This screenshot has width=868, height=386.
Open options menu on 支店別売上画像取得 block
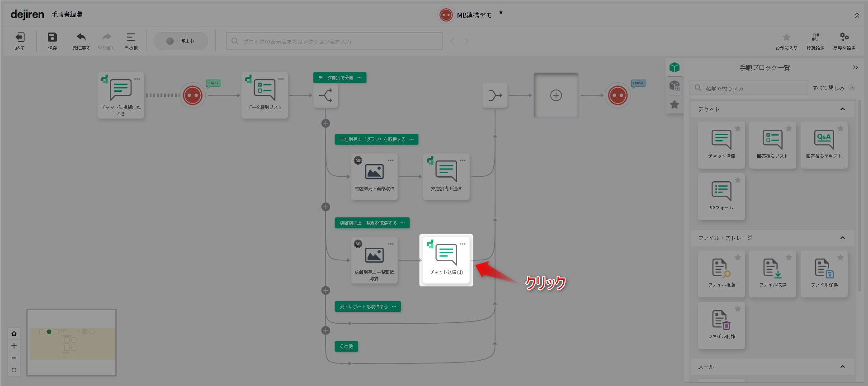391,160
